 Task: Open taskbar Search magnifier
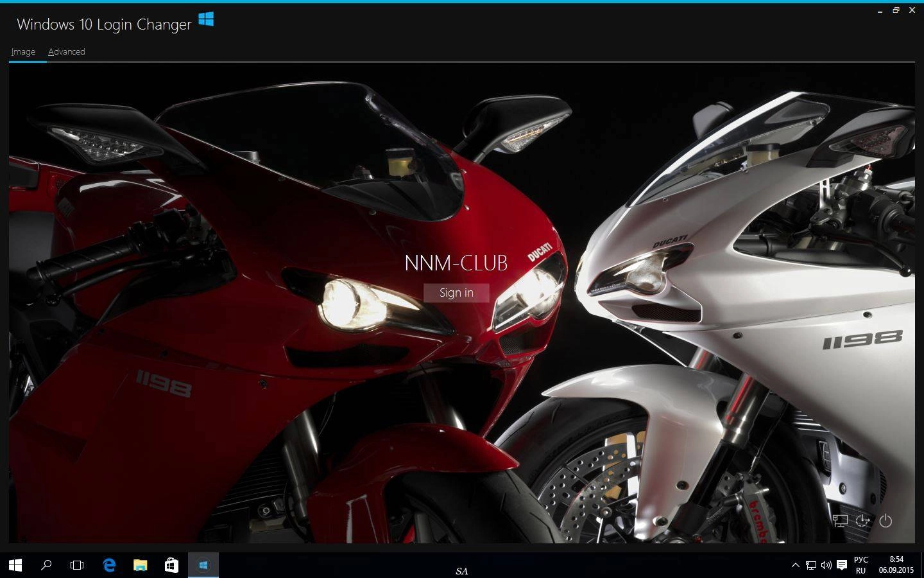pos(46,565)
